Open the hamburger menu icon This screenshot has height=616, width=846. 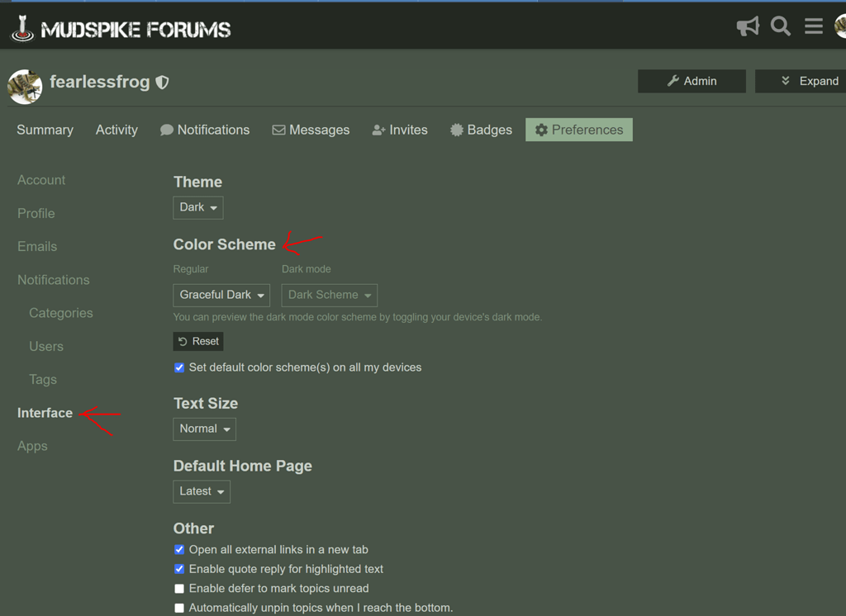813,26
